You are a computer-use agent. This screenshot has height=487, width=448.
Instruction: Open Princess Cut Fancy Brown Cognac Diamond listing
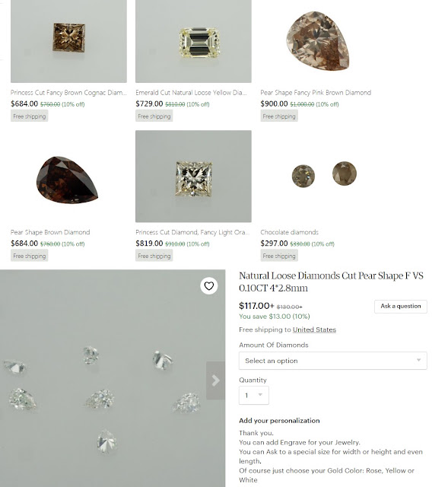68,93
